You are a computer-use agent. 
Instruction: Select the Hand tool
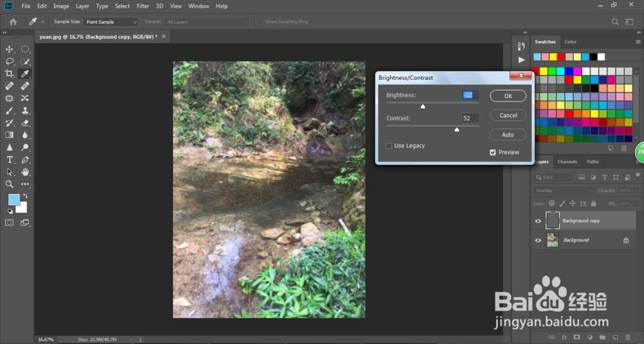click(25, 172)
